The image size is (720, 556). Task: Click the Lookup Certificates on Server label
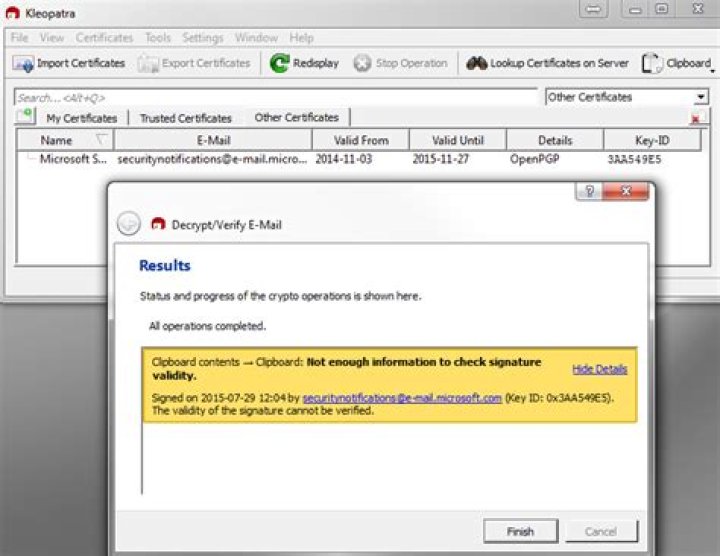click(x=559, y=63)
